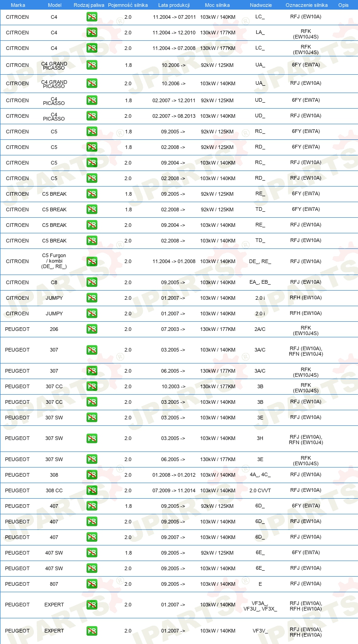The height and width of the screenshot is (644, 358).
Task: Select the C4 GRAND PICASSO 2.0 model cell
Action: [x=54, y=84]
